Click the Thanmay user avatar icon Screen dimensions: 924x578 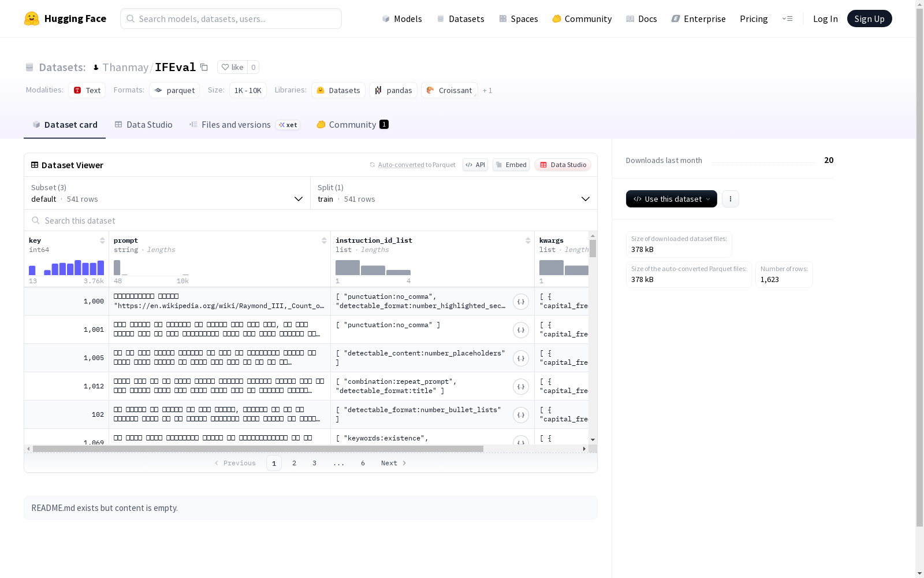(96, 68)
